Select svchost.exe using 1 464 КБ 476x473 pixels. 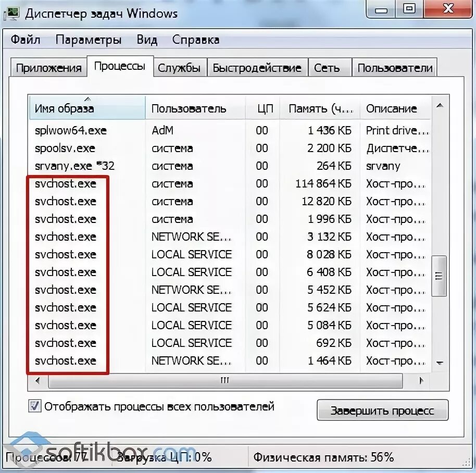tap(230, 360)
